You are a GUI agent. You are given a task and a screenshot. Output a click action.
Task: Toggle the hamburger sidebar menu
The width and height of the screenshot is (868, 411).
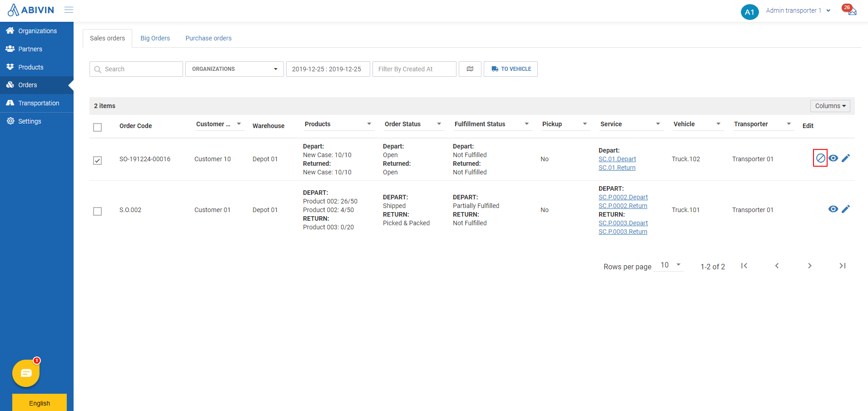69,10
